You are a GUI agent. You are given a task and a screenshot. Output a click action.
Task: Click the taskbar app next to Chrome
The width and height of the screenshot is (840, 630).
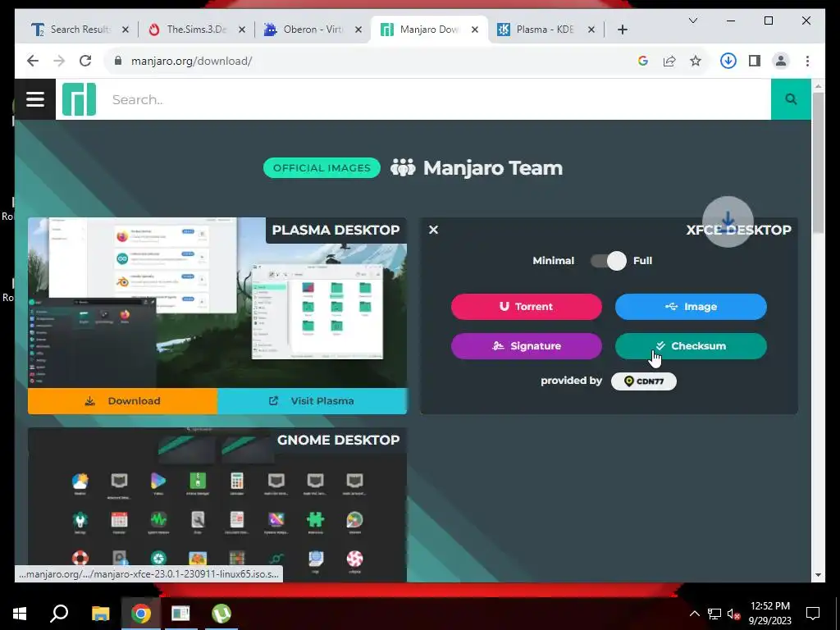(180, 614)
